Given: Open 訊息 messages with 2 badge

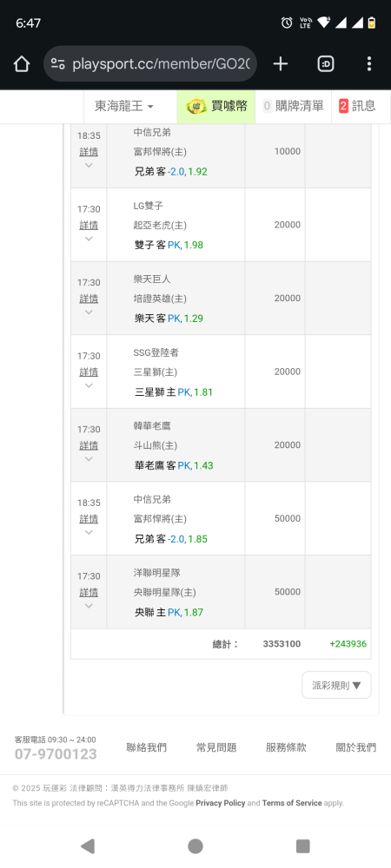Looking at the screenshot, I should (357, 106).
